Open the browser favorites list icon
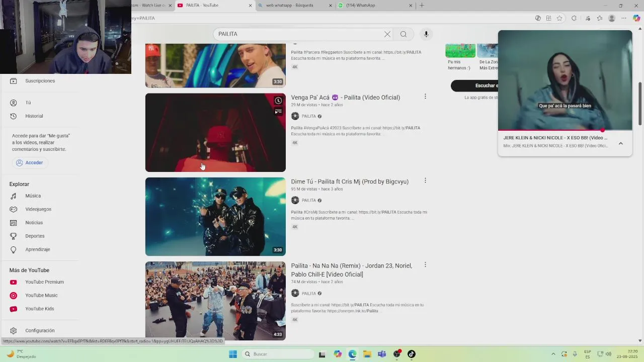The height and width of the screenshot is (362, 644). (600, 18)
